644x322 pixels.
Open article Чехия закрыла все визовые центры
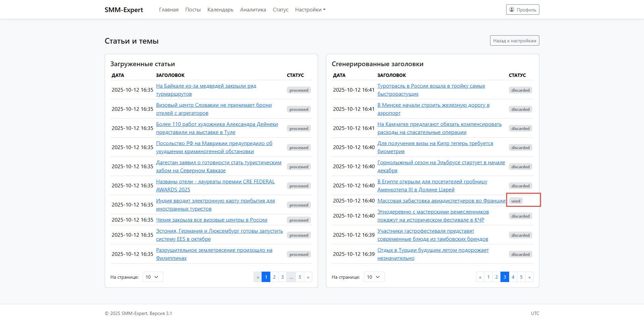tap(212, 220)
